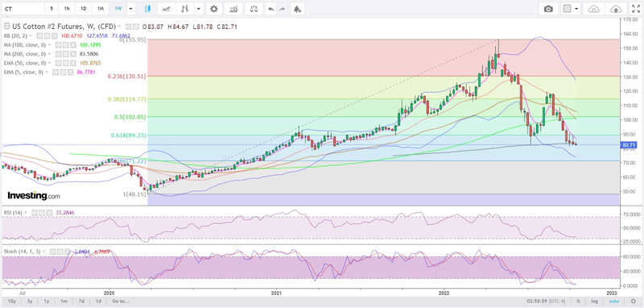Take a chart snapshot with camera icon
Image resolution: width=644 pixels, height=308 pixels.
tap(548, 8)
